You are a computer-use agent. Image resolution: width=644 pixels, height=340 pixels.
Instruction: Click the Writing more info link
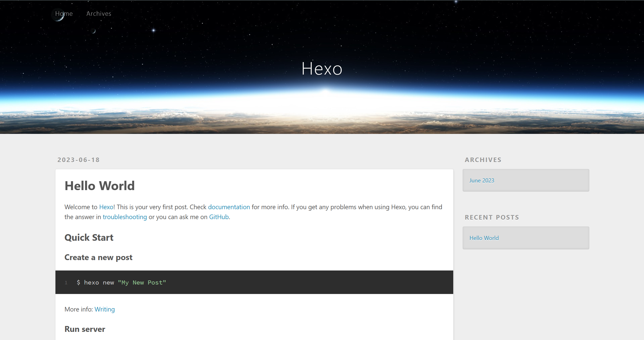pyautogui.click(x=105, y=309)
